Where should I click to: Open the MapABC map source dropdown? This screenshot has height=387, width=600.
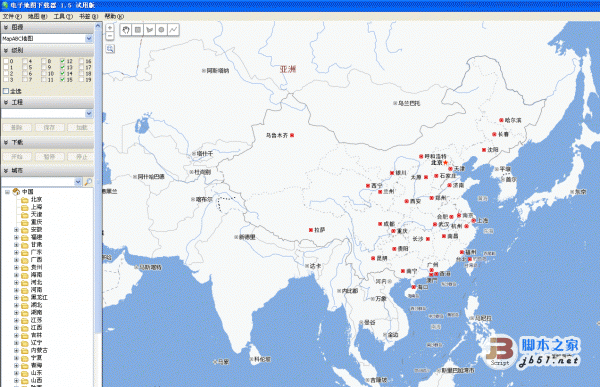pos(89,38)
